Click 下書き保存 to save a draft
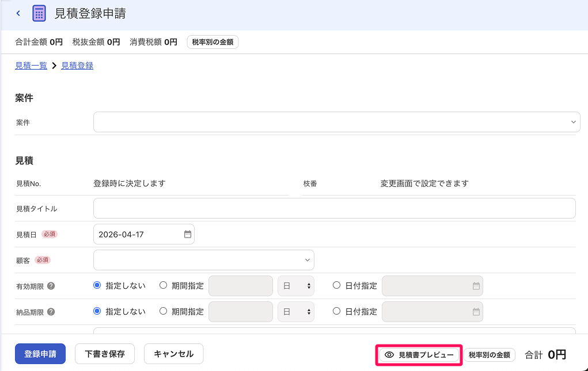The width and height of the screenshot is (588, 371). point(105,354)
